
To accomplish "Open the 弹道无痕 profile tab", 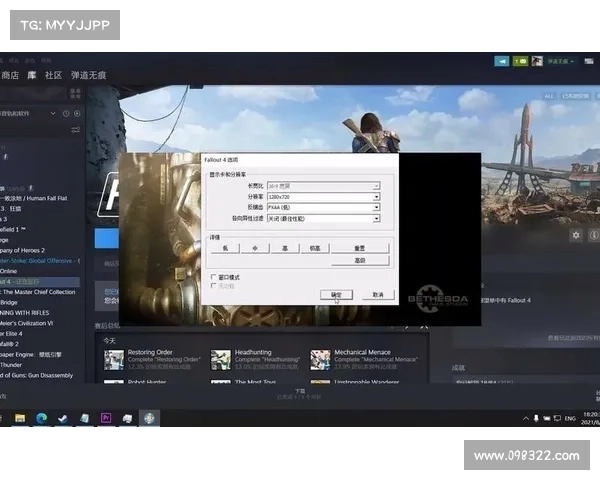I will tap(88, 75).
